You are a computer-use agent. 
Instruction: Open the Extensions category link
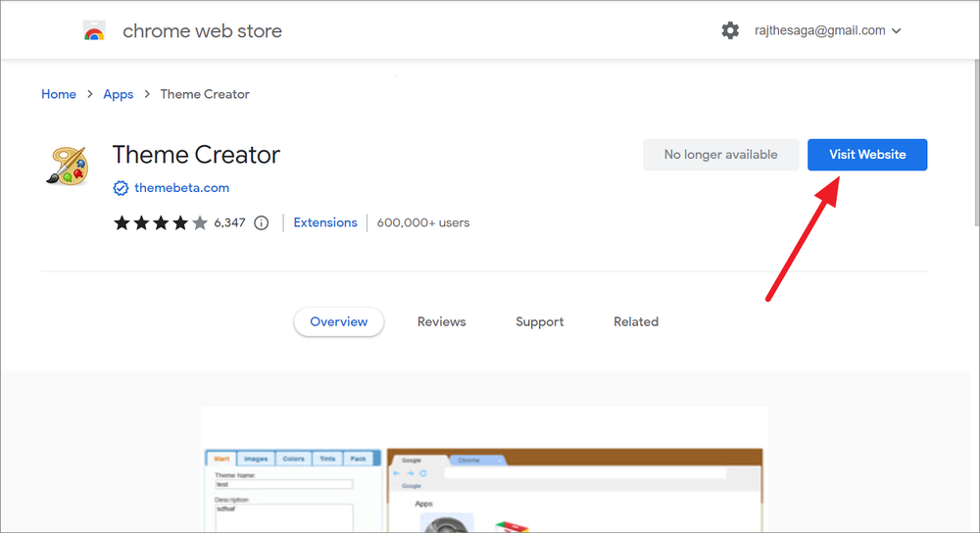pyautogui.click(x=325, y=222)
